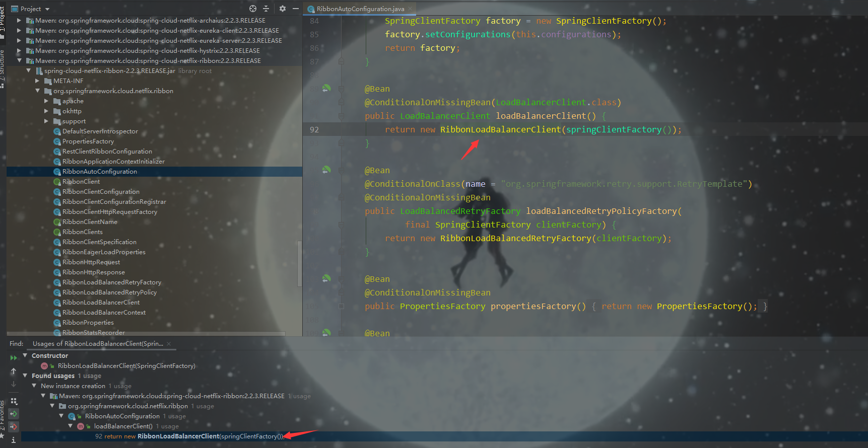Collapse the spring-cloud-netflix-ribbon jar node

[x=29, y=71]
